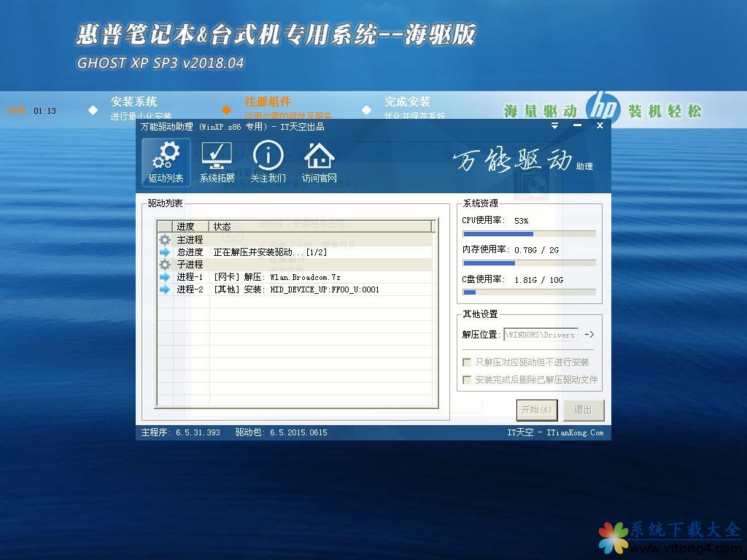Viewport: 747px width, 560px height.
Task: Click the -> browse button for 解压位置
Action: tap(589, 334)
